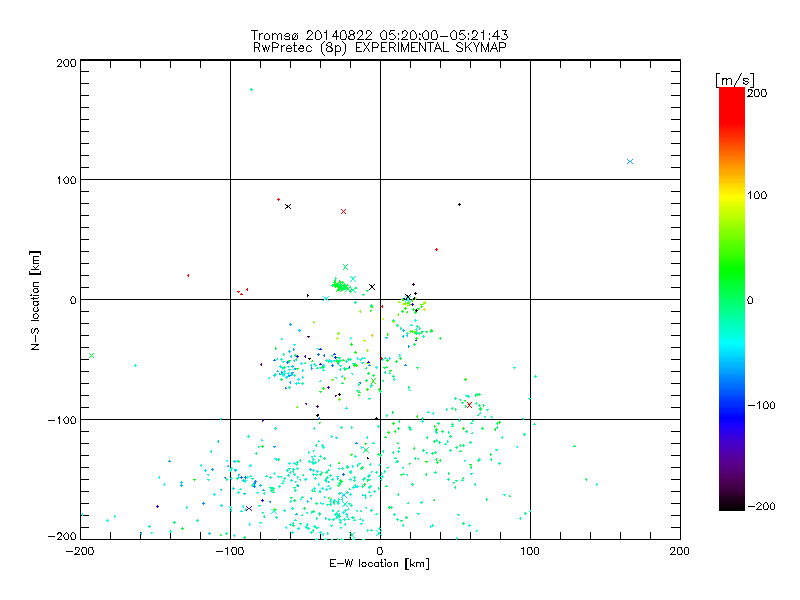Click the colorbar tick label '-100'
This screenshot has height=600, width=800.
(761, 405)
